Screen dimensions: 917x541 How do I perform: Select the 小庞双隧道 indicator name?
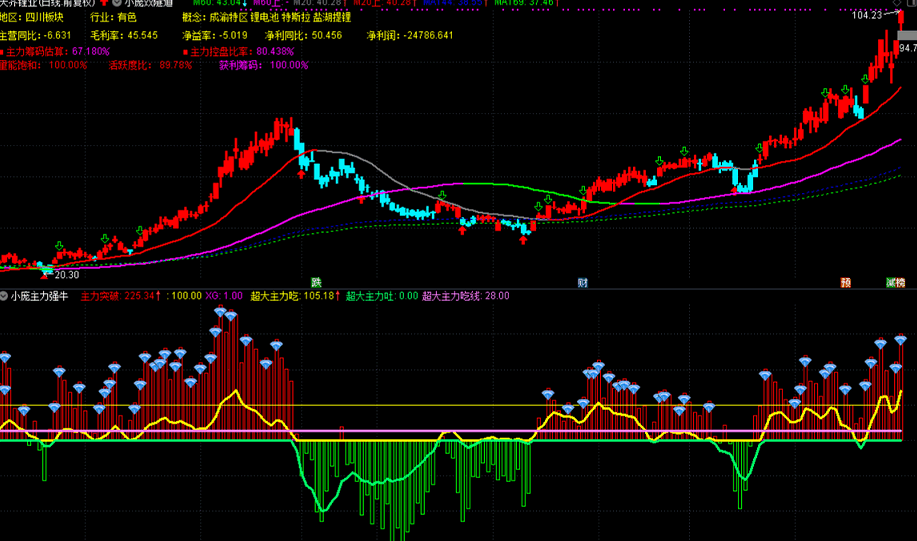(x=149, y=3)
